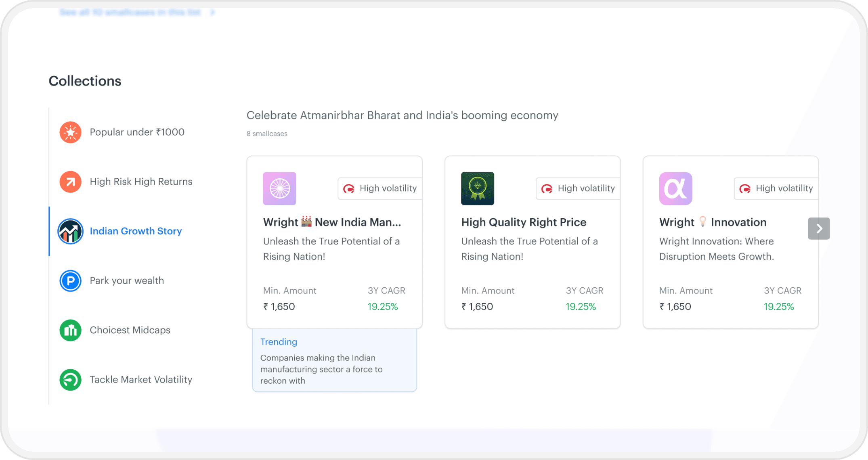Click the Wright Innovation alpha logo
This screenshot has width=868, height=460.
[x=675, y=188]
